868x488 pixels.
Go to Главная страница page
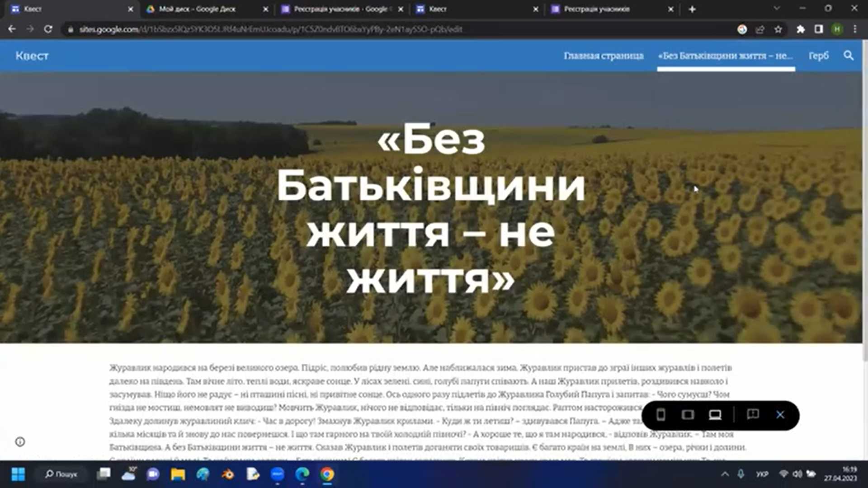click(x=604, y=56)
